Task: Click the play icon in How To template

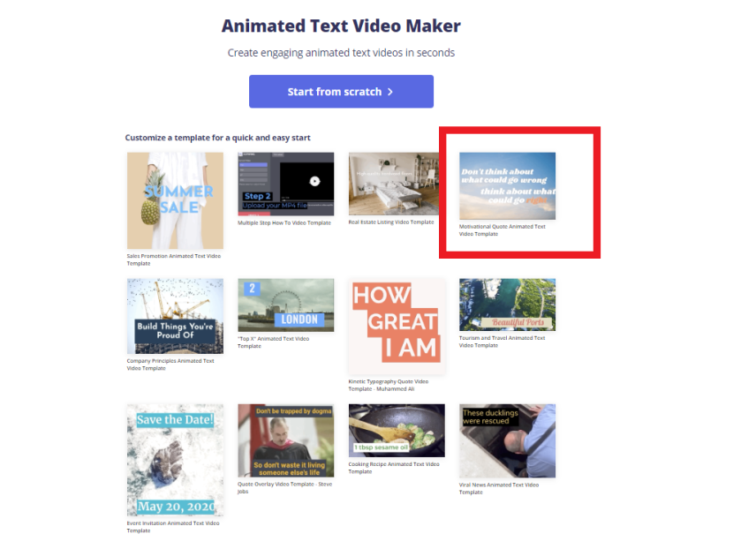Action: (314, 181)
